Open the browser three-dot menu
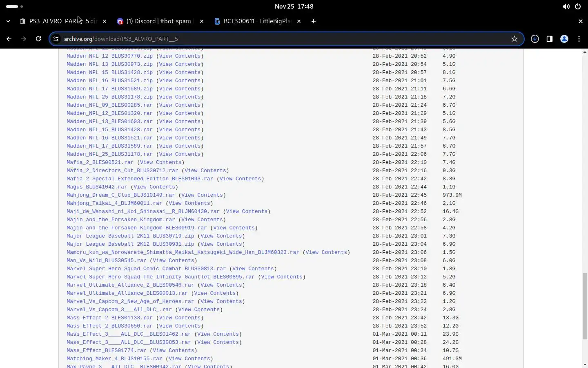The height and width of the screenshot is (368, 588). pyautogui.click(x=579, y=39)
